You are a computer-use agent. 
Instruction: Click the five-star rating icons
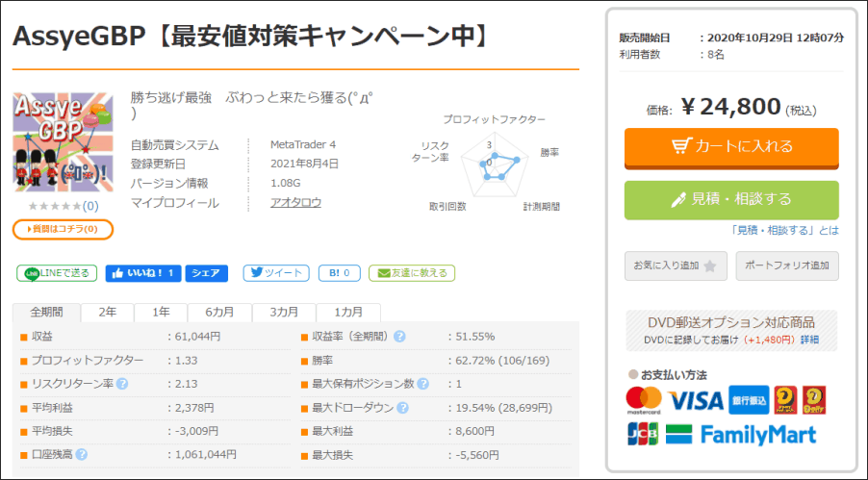pyautogui.click(x=54, y=207)
